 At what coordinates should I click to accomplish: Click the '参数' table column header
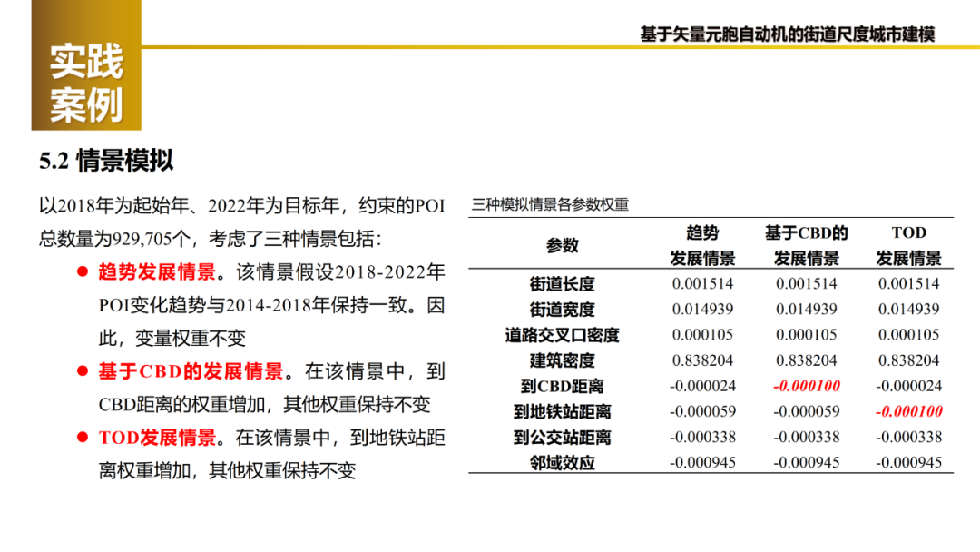point(562,246)
